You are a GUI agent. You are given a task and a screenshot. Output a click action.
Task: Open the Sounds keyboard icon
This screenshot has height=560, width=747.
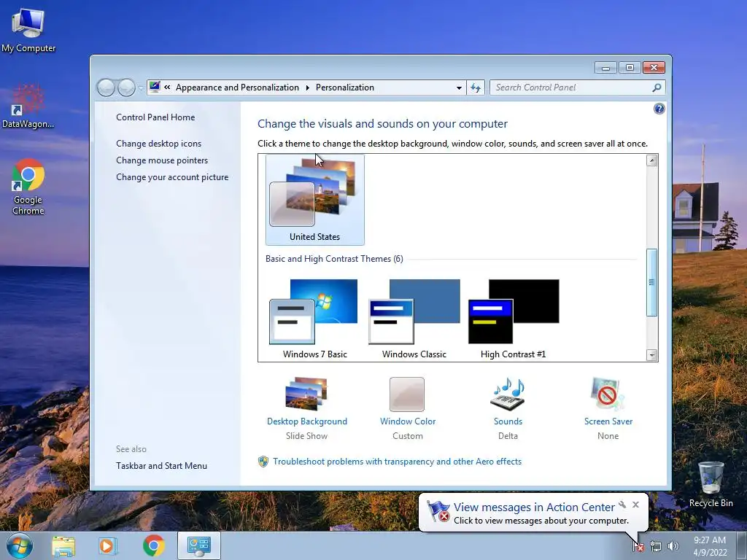(508, 394)
